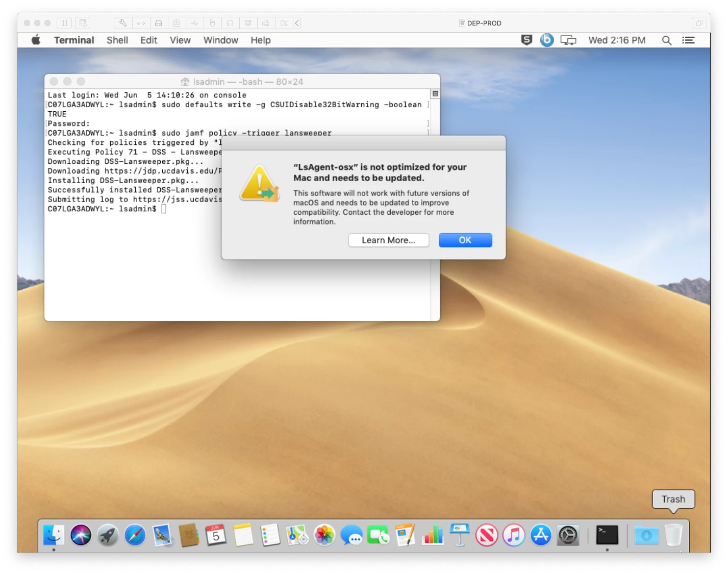728x574 pixels.
Task: Open iTunes music icon in Dock
Action: pyautogui.click(x=514, y=535)
